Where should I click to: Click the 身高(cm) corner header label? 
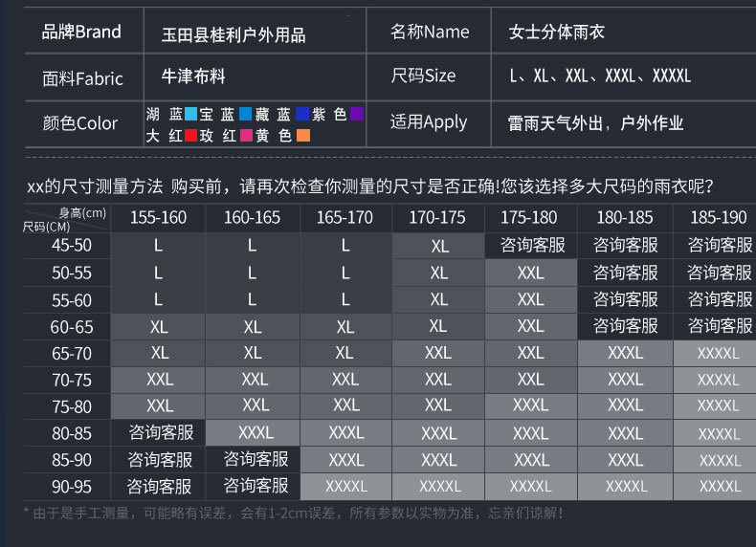(82, 212)
